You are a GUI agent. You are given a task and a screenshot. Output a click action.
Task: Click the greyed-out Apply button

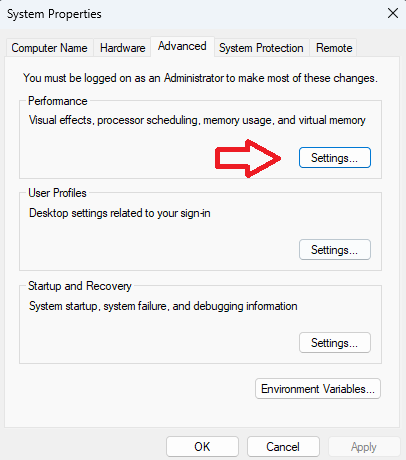[x=364, y=447]
